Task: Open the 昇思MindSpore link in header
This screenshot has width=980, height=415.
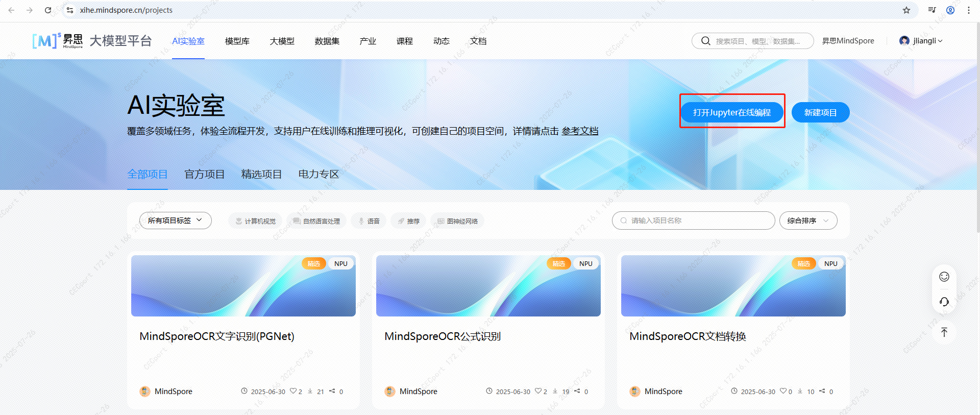Action: coord(848,41)
